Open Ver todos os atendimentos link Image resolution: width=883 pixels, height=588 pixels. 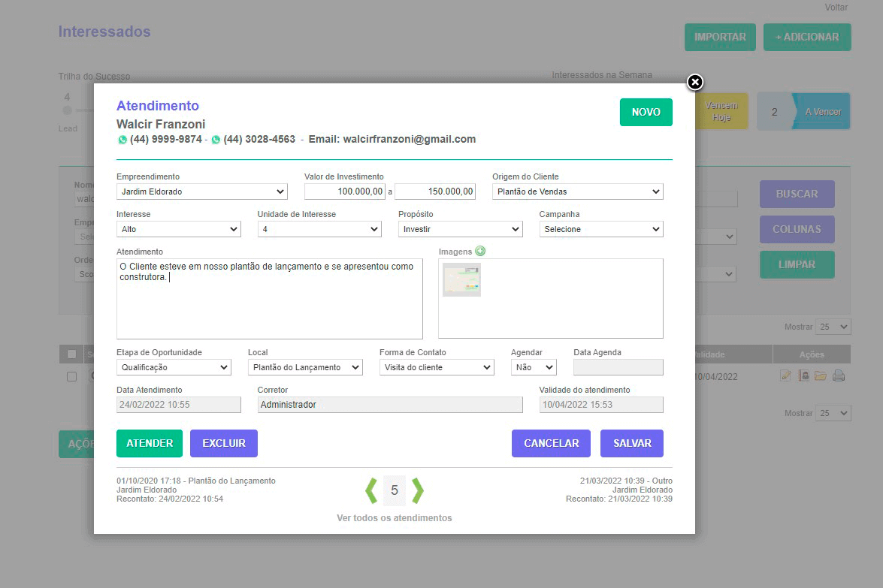pyautogui.click(x=394, y=517)
